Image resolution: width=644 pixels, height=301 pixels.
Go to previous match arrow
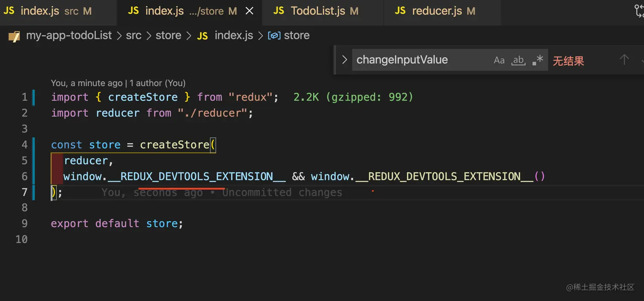pyautogui.click(x=624, y=60)
